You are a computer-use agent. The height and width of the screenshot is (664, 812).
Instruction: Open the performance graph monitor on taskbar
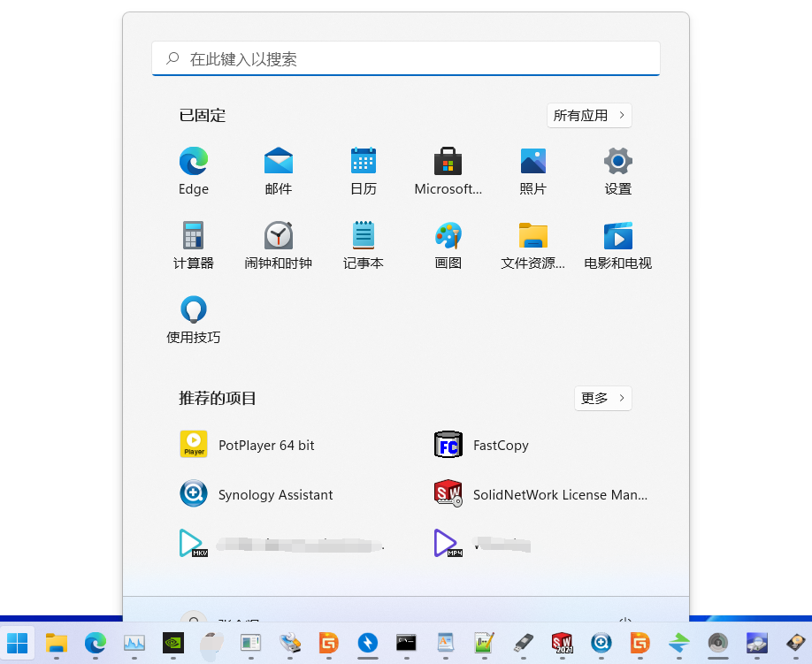point(134,644)
